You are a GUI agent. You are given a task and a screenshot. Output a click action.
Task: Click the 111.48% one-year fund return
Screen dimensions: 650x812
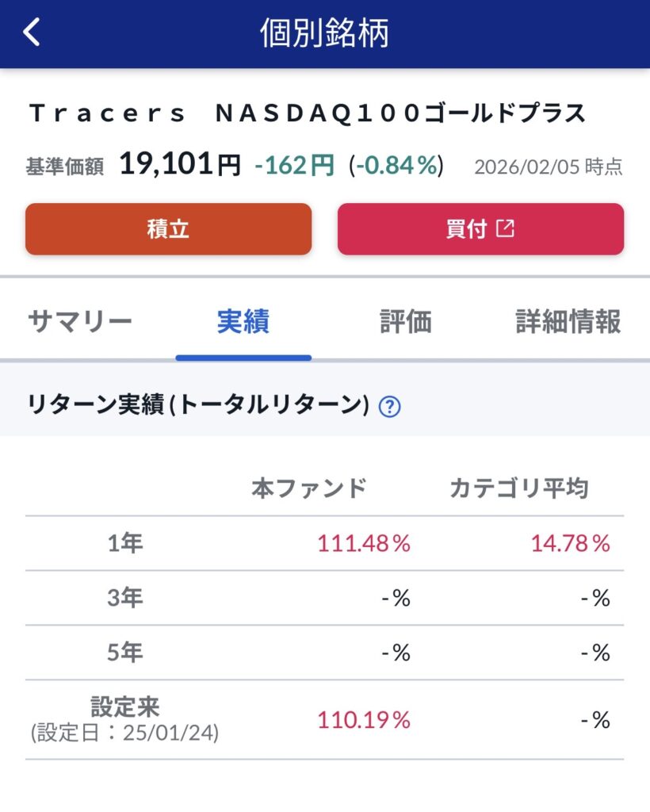(364, 543)
